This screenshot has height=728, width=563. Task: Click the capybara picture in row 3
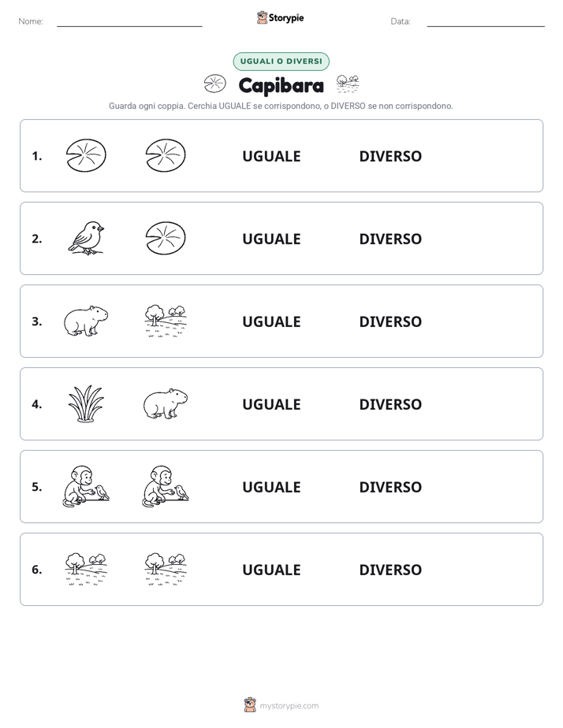86,321
